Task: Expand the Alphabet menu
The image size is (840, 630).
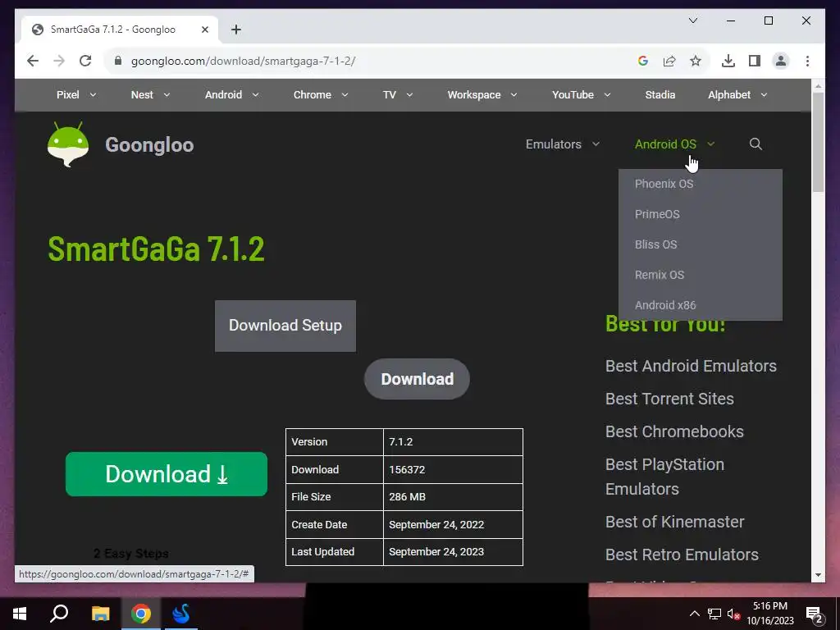Action: pyautogui.click(x=737, y=95)
